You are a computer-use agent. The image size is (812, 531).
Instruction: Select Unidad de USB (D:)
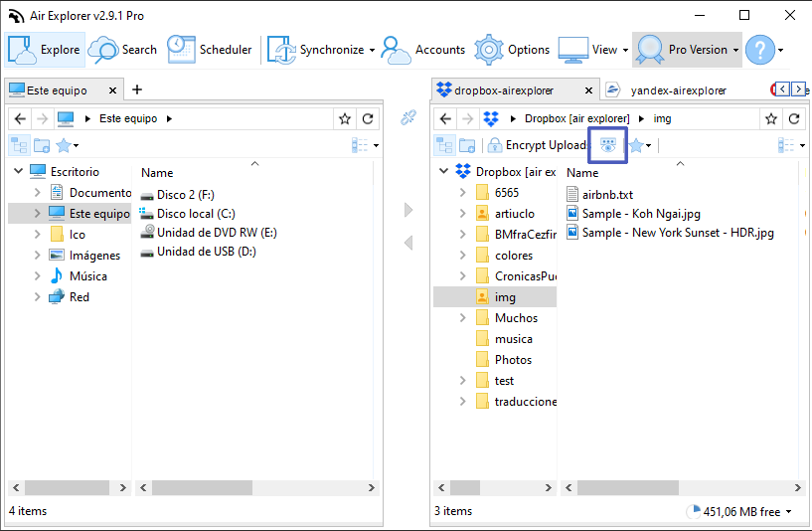199,252
